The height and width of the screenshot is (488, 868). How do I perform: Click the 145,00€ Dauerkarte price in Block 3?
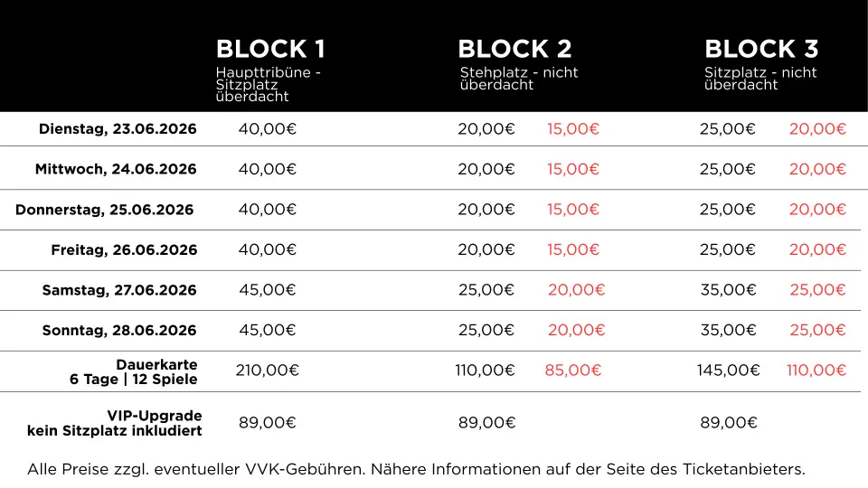click(728, 370)
